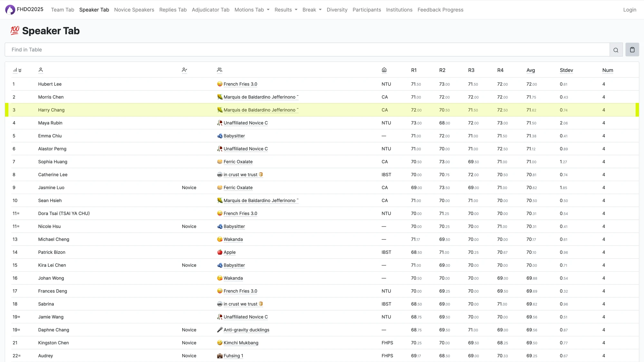Switch to the Team Tab page
This screenshot has height=362, width=644.
tap(62, 10)
